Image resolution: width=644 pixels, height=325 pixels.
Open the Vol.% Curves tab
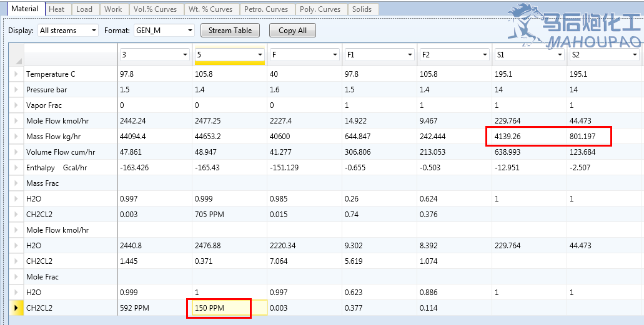[x=156, y=9]
